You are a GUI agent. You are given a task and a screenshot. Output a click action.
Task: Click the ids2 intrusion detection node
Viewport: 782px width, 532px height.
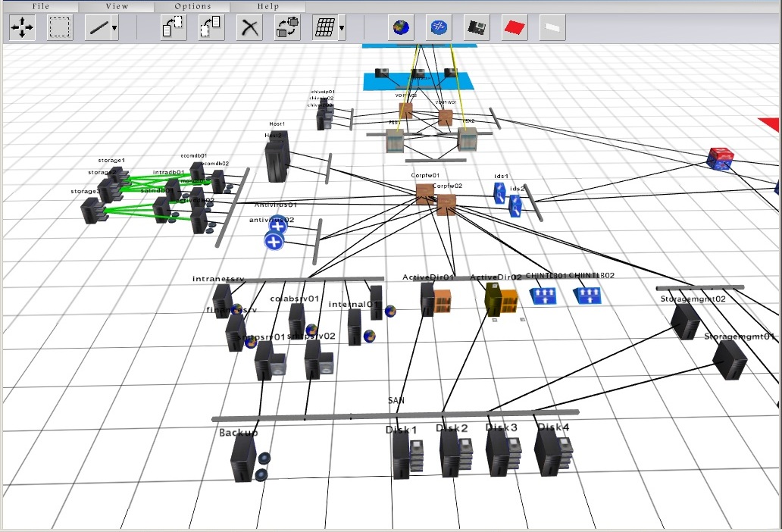515,206
